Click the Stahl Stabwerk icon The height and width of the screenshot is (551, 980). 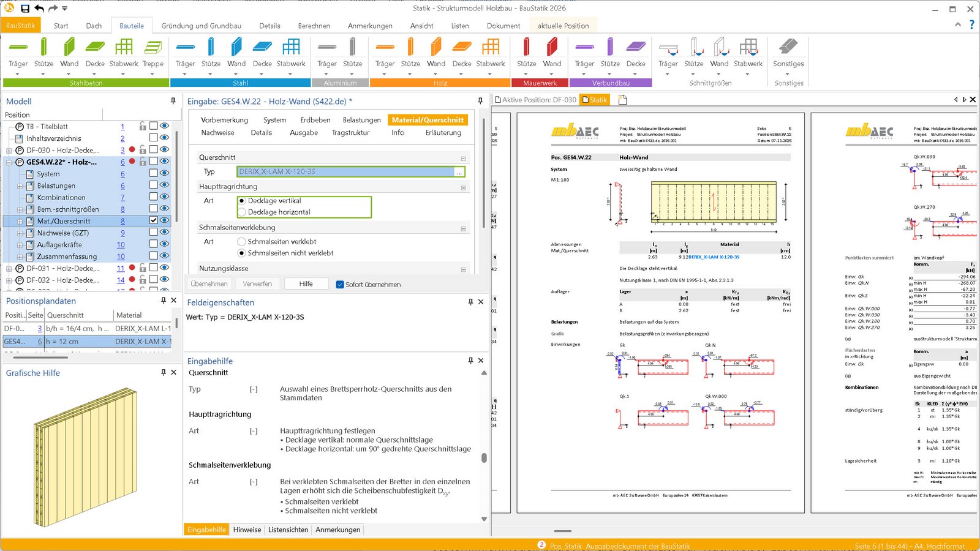(x=291, y=48)
